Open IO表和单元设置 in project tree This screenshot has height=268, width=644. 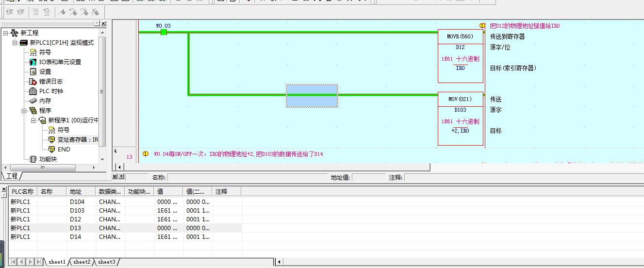pos(60,62)
